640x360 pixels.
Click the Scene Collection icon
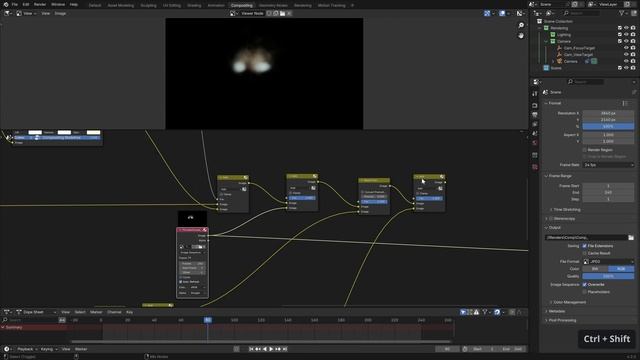coord(540,21)
